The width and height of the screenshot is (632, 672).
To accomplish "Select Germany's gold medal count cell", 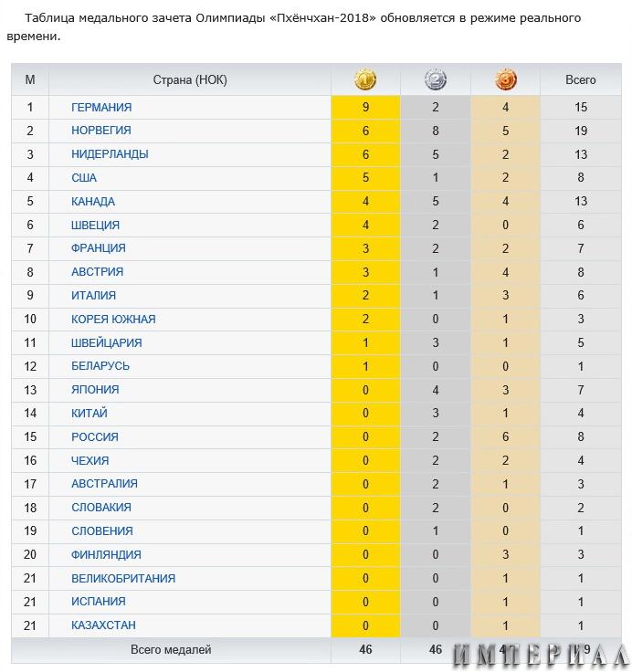I will click(x=365, y=107).
